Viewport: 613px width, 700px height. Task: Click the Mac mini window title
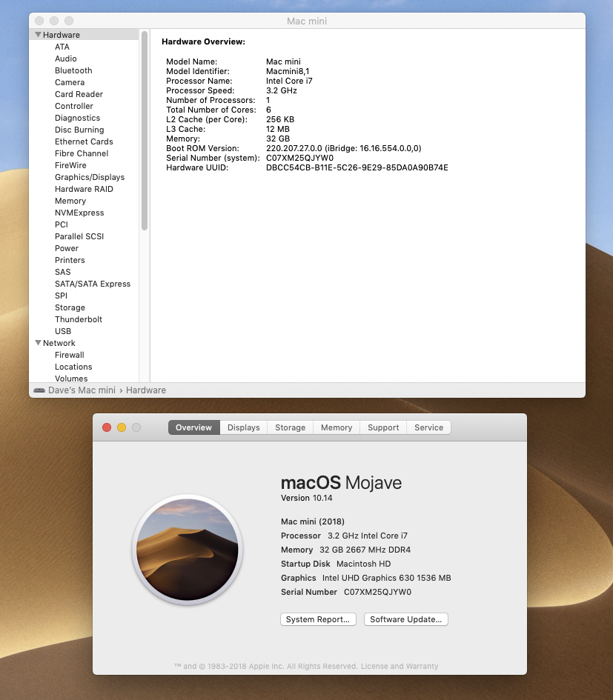point(307,21)
